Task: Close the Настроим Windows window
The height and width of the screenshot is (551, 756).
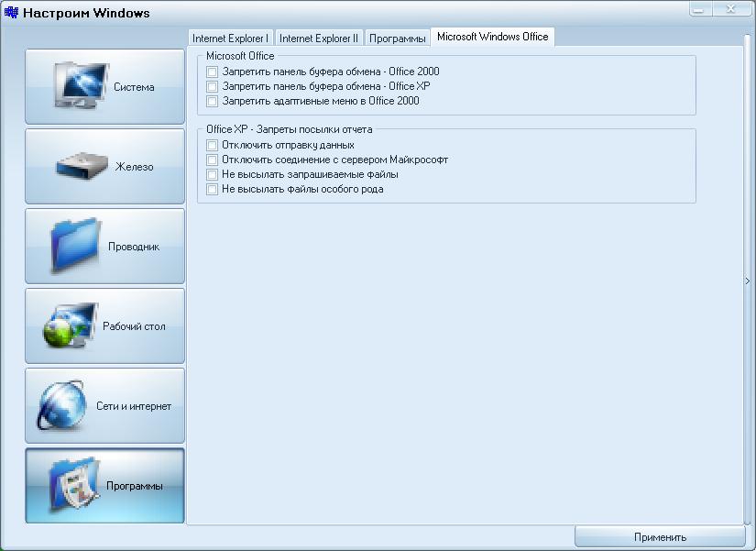Action: tap(730, 8)
